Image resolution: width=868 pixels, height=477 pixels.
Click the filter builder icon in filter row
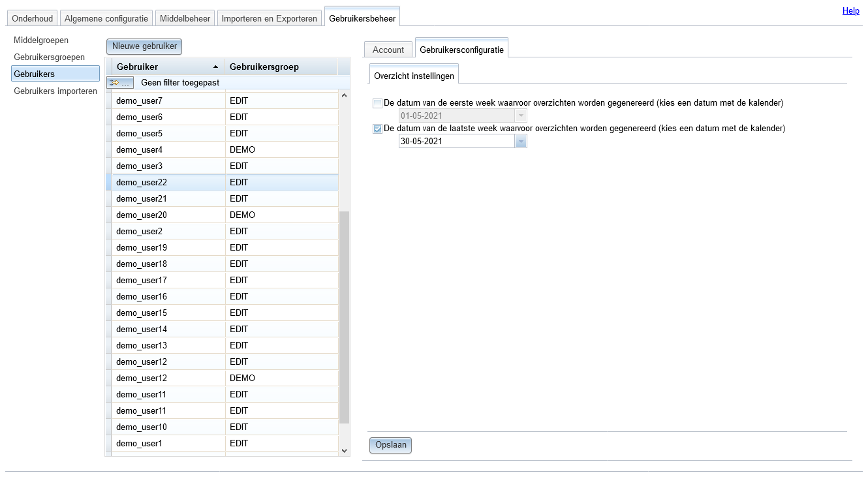click(120, 83)
